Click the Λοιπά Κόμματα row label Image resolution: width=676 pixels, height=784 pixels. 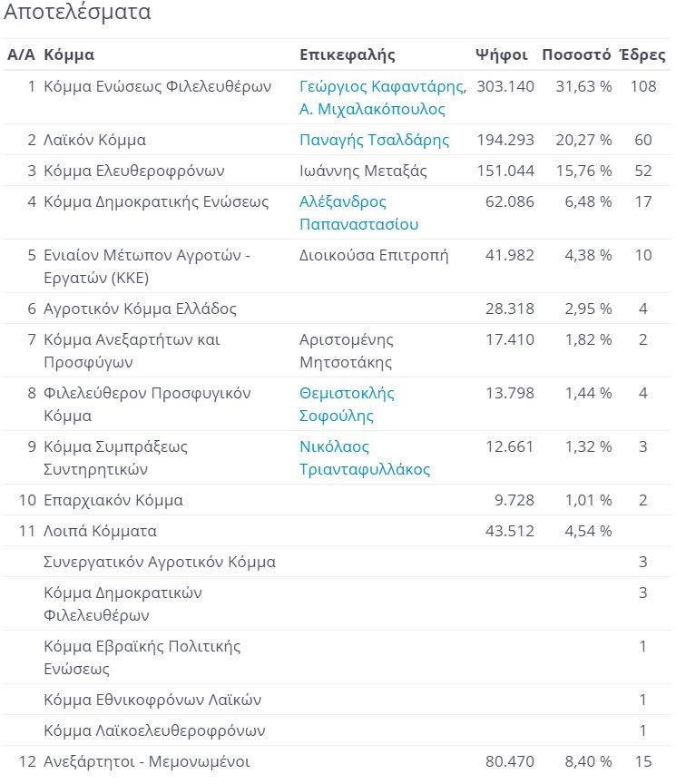coord(100,532)
